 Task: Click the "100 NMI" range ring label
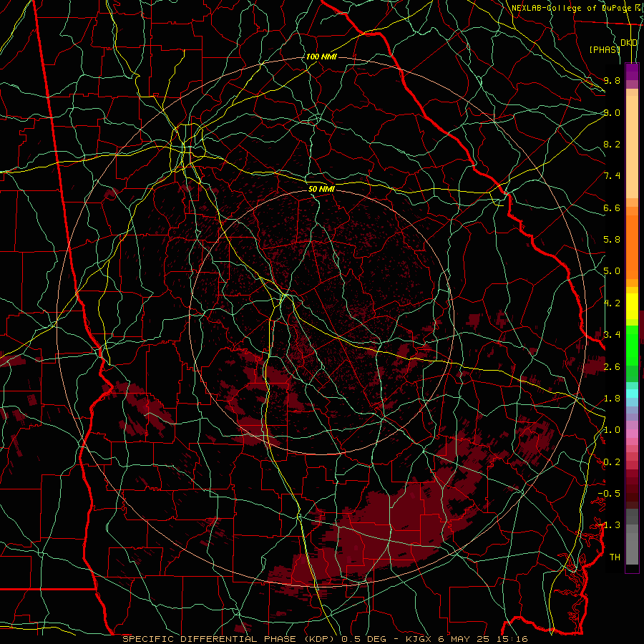tap(321, 57)
